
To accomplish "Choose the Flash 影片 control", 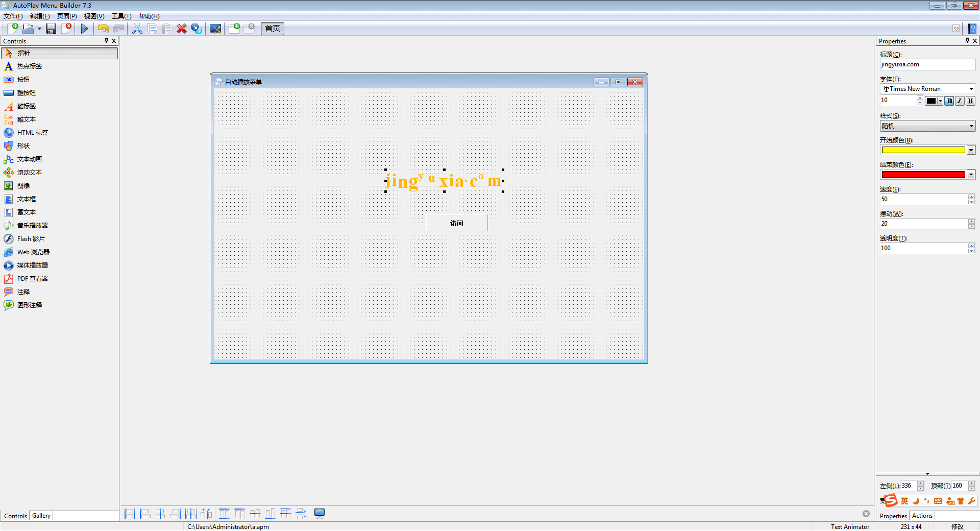I will (x=60, y=239).
